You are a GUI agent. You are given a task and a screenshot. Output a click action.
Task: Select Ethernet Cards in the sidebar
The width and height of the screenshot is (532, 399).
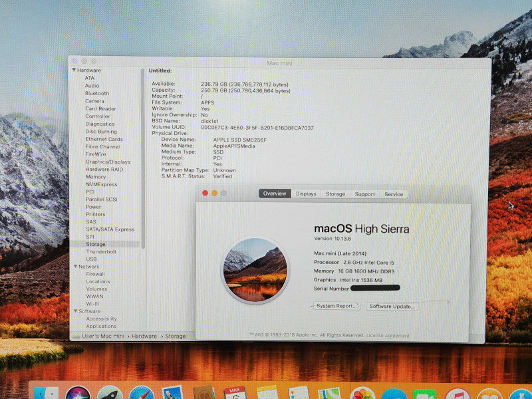pyautogui.click(x=104, y=139)
